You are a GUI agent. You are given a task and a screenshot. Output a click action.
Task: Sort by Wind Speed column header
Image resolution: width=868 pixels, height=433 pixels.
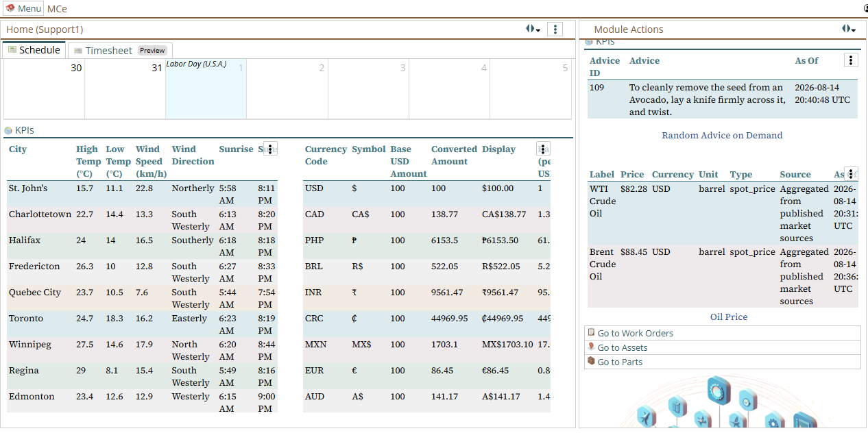click(151, 162)
